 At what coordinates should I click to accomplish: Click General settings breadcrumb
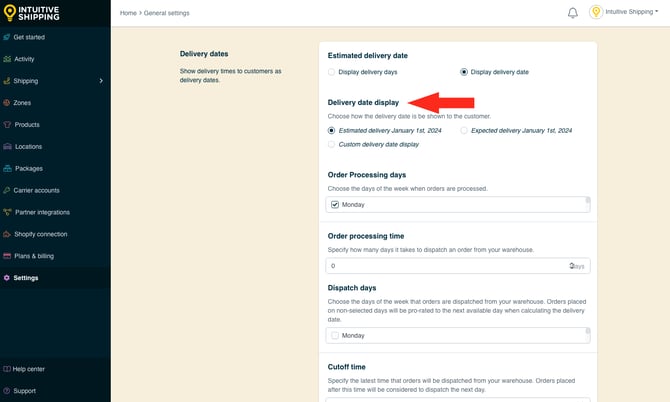(167, 13)
